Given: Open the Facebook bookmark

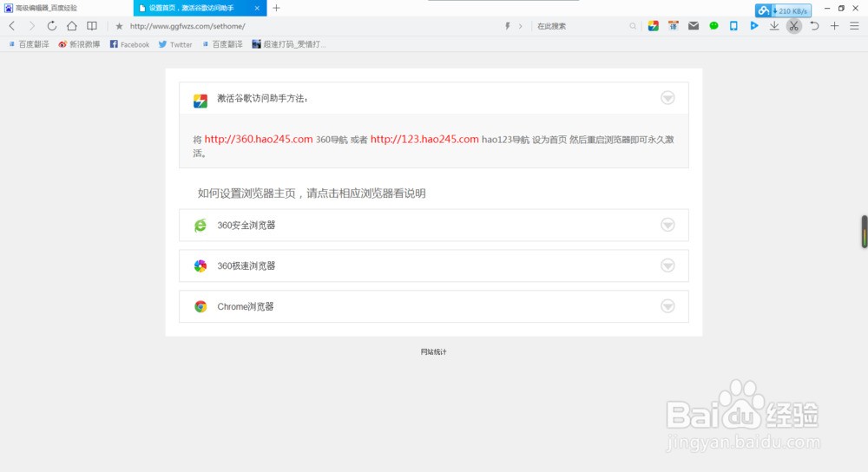Looking at the screenshot, I should pos(129,44).
